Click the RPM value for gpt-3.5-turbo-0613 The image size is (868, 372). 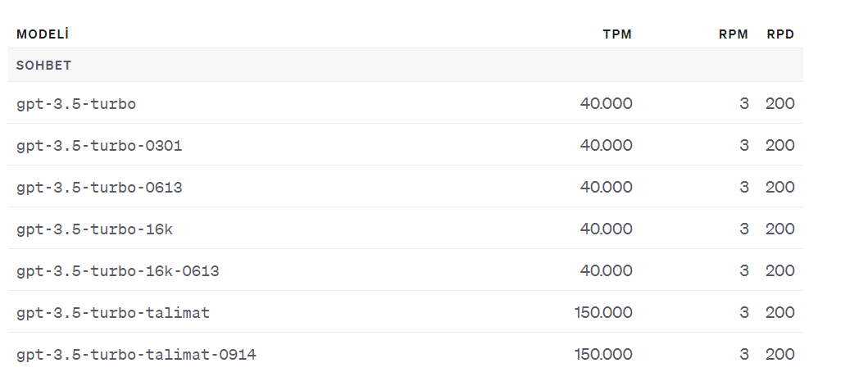(x=744, y=187)
